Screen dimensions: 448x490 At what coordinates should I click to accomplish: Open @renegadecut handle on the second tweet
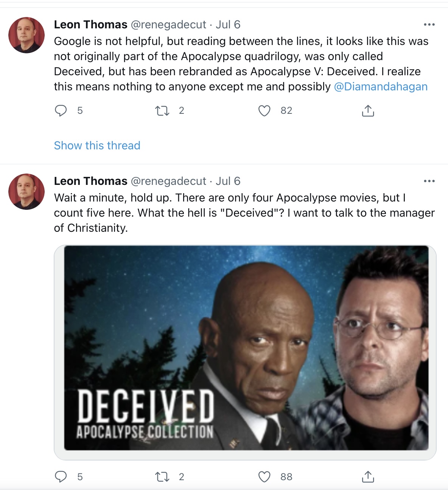(168, 181)
